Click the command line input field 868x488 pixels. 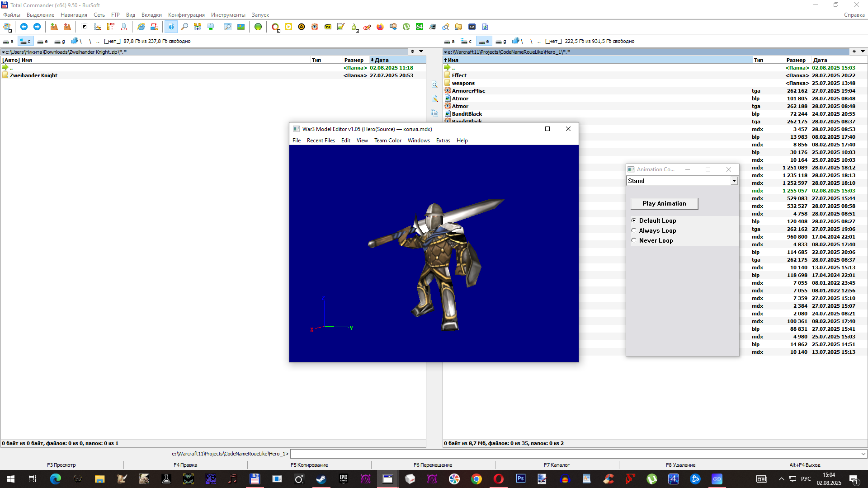574,454
